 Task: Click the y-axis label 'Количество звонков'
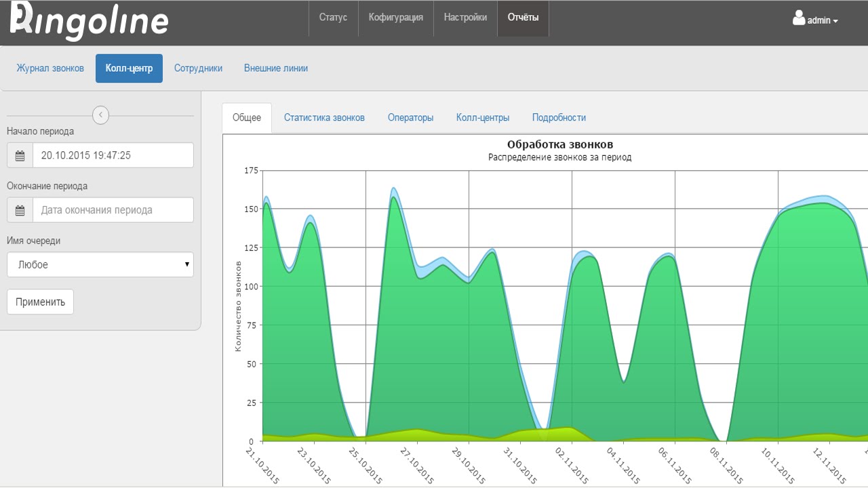[238, 306]
